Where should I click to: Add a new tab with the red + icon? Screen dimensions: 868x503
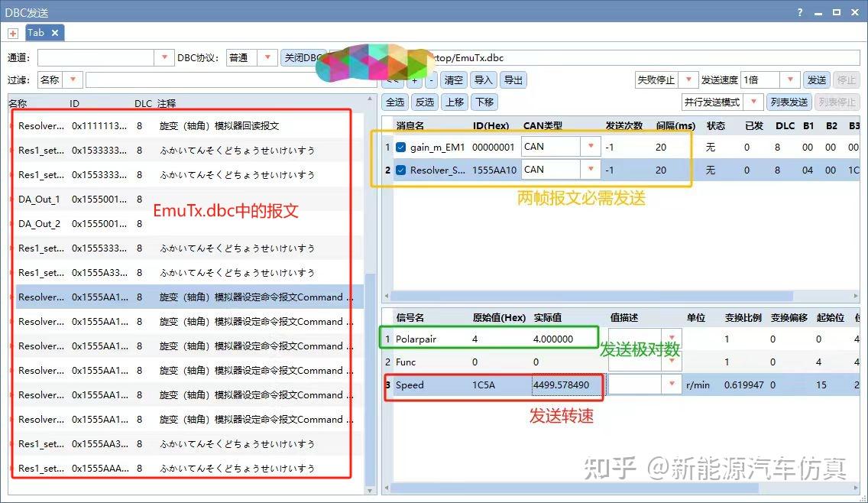12,33
